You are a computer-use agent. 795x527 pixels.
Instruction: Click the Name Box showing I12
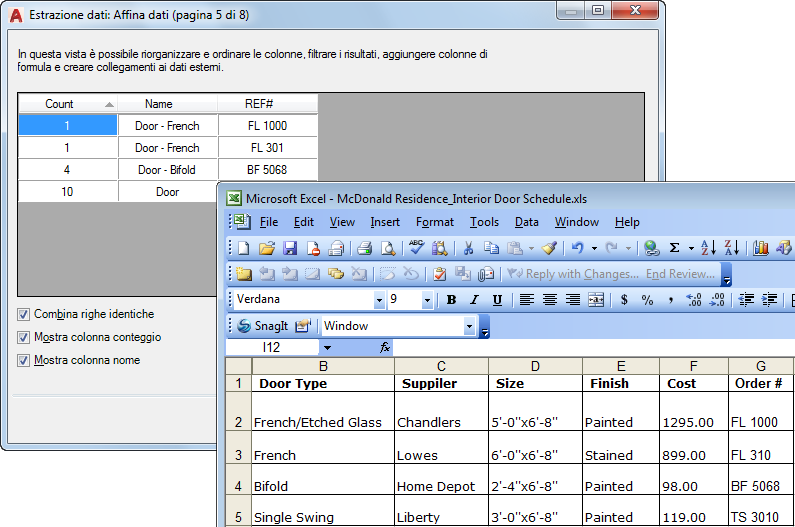coord(272,347)
